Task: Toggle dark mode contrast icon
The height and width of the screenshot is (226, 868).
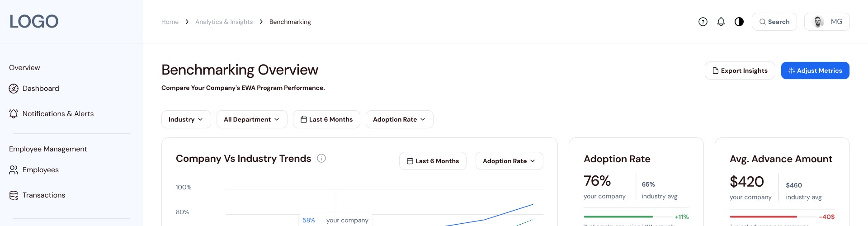Action: pos(739,22)
